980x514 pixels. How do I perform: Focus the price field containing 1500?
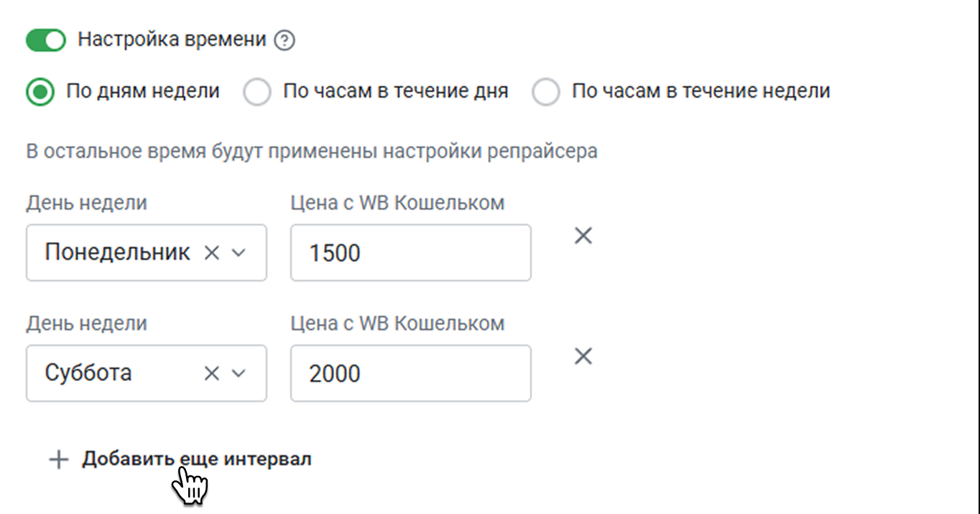pyautogui.click(x=411, y=253)
